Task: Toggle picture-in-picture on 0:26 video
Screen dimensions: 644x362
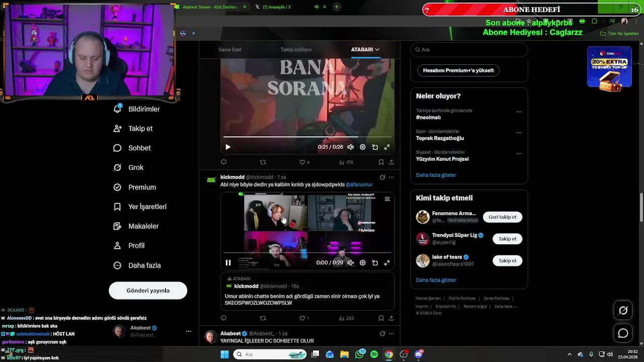Action: click(x=375, y=147)
